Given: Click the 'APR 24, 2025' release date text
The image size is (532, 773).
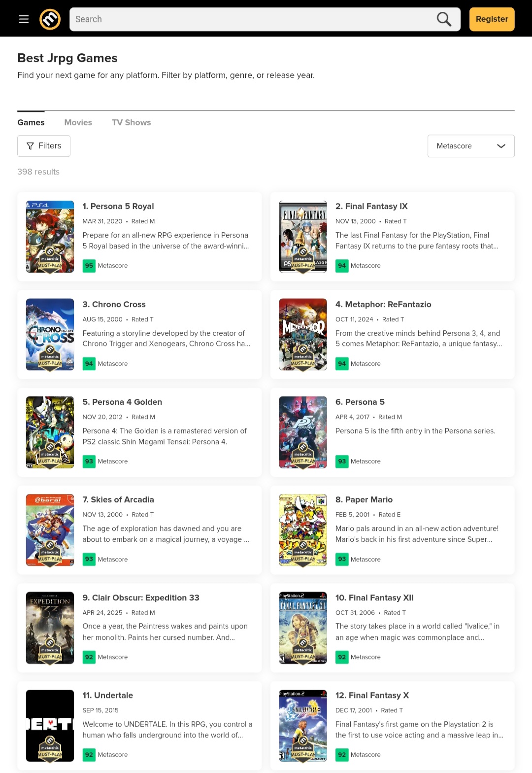Looking at the screenshot, I should pyautogui.click(x=102, y=613).
